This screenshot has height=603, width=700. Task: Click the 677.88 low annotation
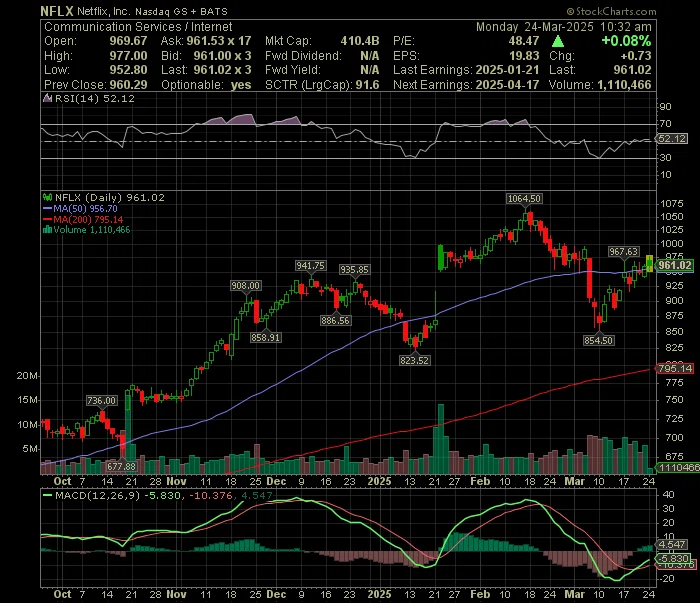(121, 466)
